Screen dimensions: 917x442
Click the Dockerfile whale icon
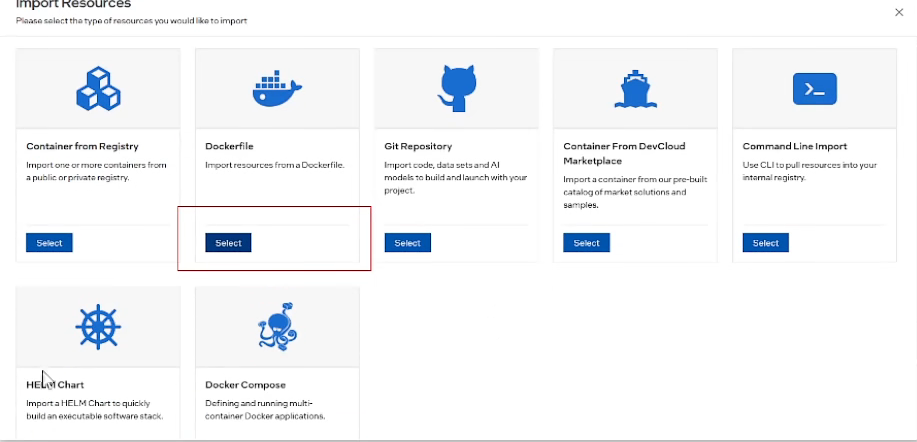click(x=277, y=89)
